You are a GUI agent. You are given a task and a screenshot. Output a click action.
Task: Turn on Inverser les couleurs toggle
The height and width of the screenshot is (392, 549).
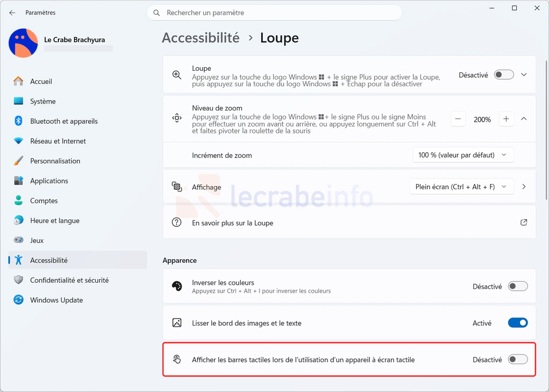[x=518, y=286]
